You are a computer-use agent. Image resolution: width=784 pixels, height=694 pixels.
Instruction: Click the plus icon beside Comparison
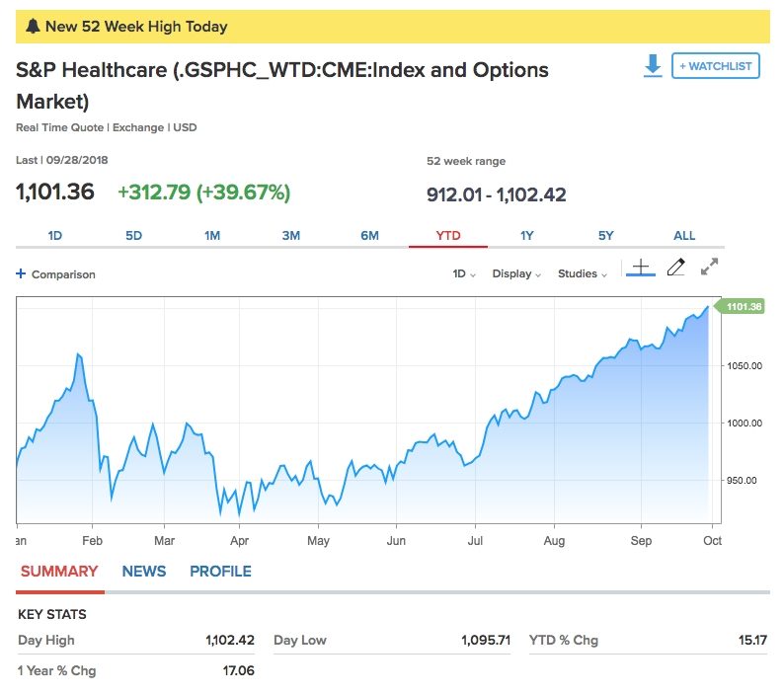point(21,273)
